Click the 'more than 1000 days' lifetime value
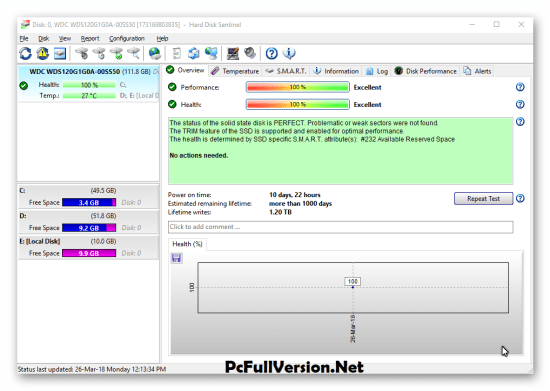This screenshot has width=550, height=391. click(300, 203)
